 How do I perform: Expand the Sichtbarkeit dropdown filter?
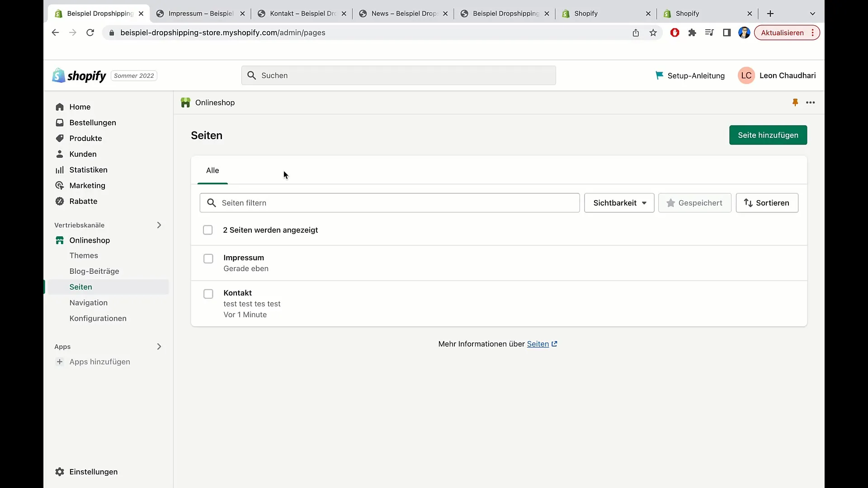[619, 202]
